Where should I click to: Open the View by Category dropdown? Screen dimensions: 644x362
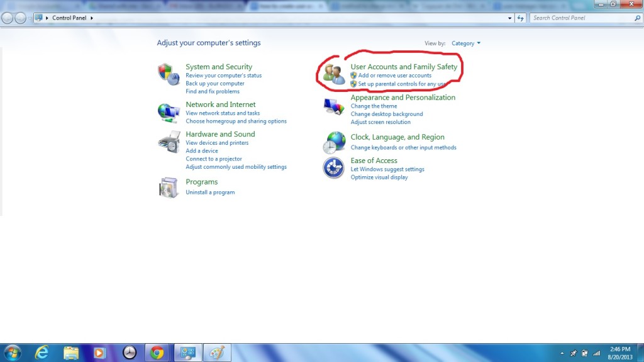point(466,43)
